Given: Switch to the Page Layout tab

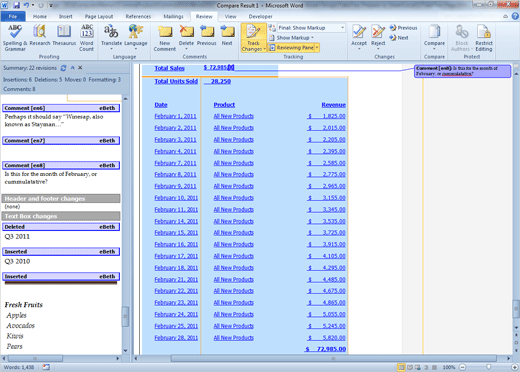Looking at the screenshot, I should (99, 16).
